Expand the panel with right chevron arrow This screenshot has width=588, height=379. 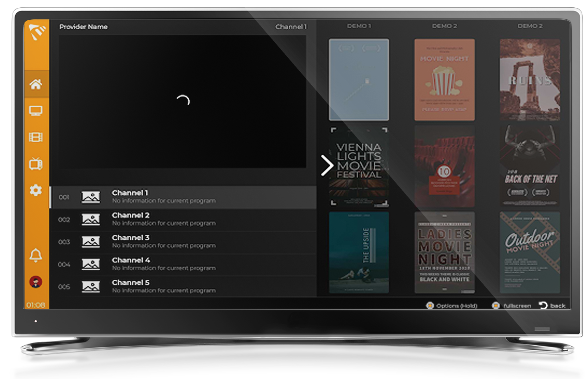point(327,166)
